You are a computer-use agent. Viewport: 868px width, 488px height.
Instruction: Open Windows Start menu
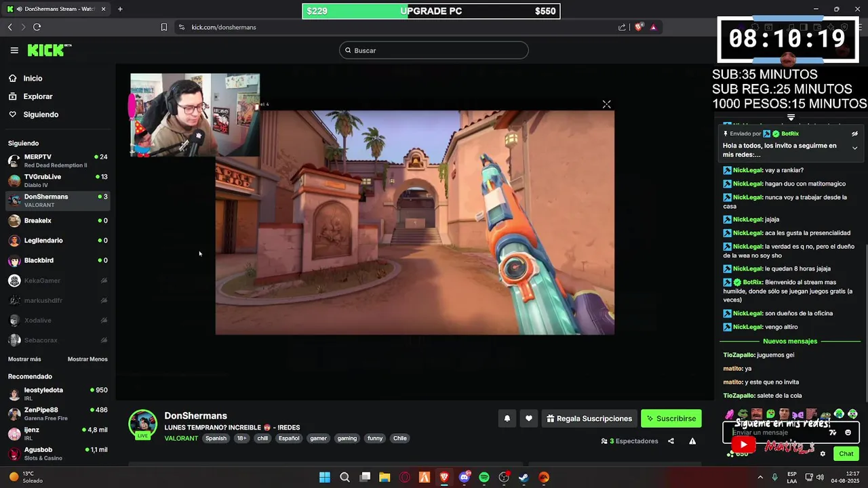[x=325, y=477]
